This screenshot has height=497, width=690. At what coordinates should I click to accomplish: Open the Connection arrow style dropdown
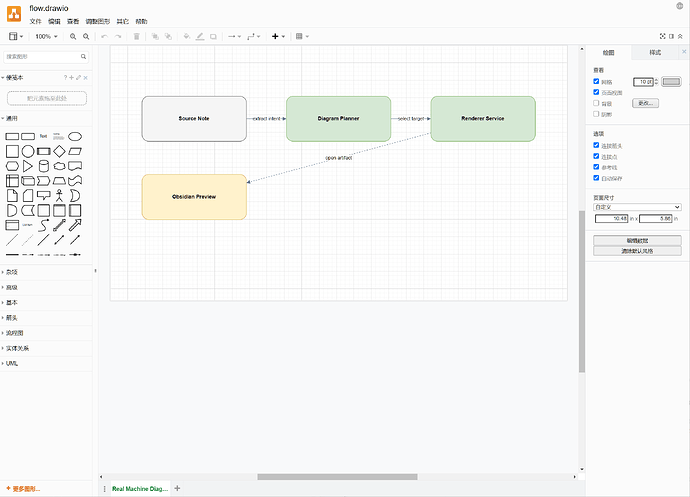tap(234, 37)
